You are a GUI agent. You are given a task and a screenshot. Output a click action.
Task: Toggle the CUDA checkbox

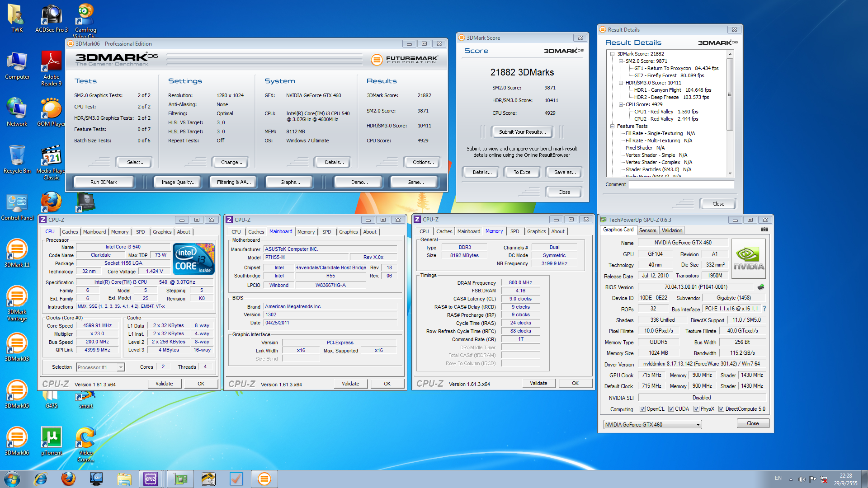pyautogui.click(x=671, y=409)
